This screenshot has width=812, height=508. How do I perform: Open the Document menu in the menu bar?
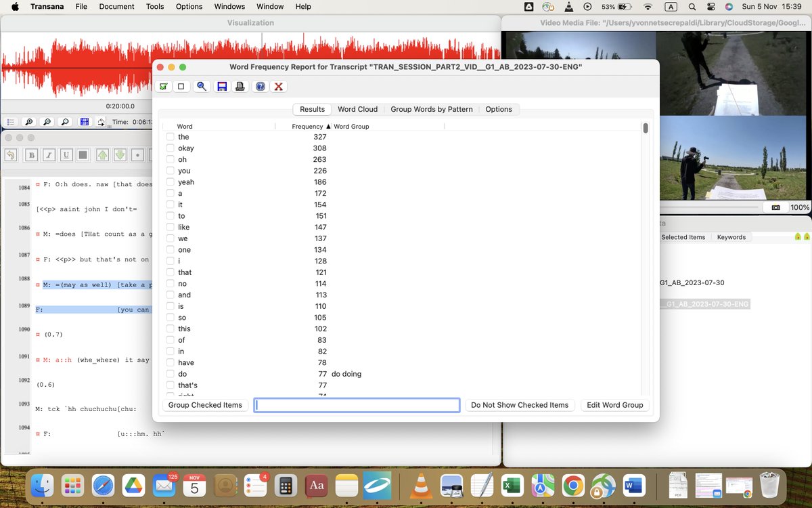[x=116, y=6]
